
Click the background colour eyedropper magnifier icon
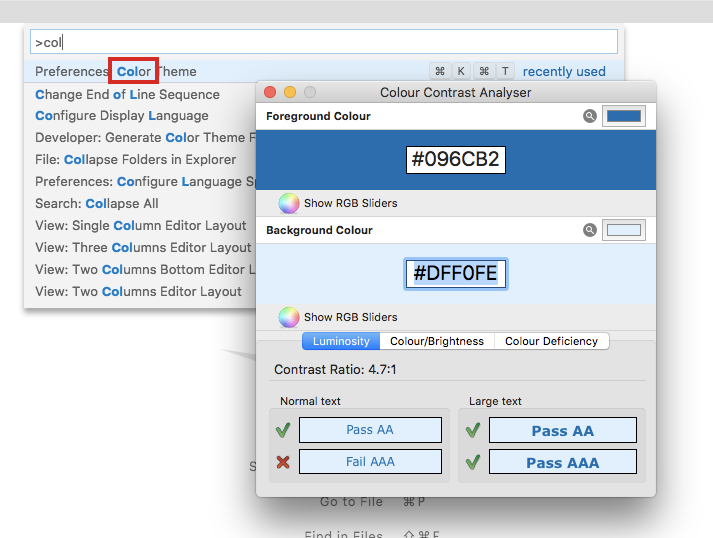[x=590, y=230]
